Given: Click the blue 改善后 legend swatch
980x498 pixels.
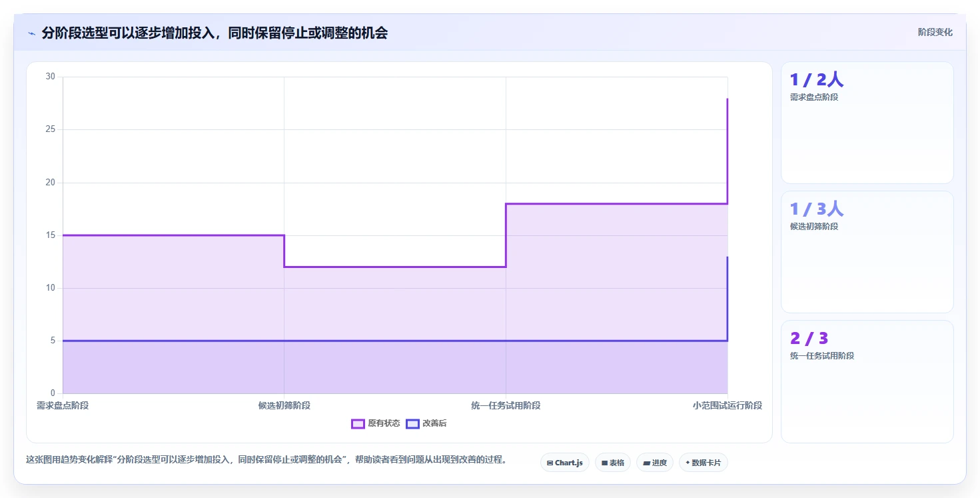Looking at the screenshot, I should 412,423.
